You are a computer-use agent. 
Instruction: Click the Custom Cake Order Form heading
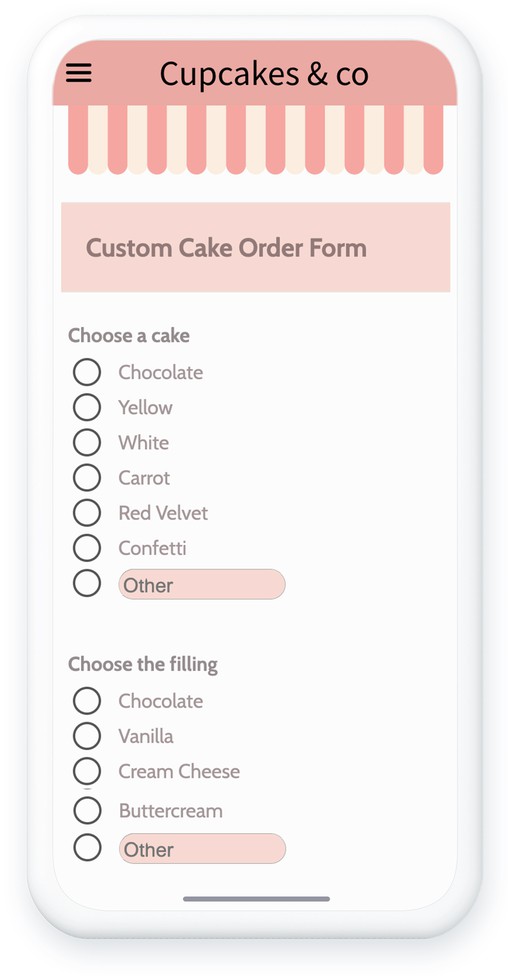(x=226, y=248)
